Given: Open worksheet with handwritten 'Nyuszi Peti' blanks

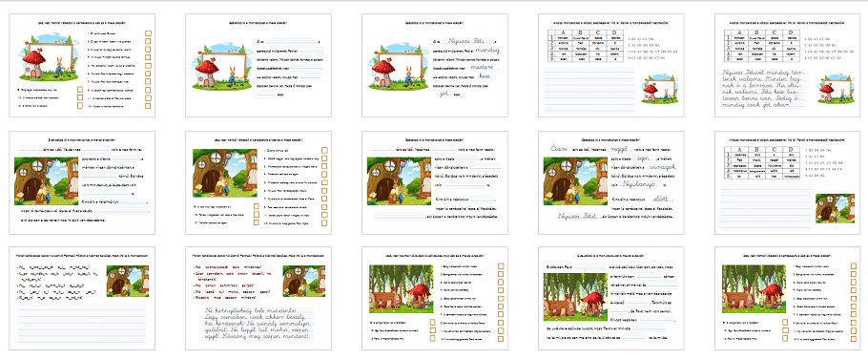Looking at the screenshot, I should [x=435, y=65].
